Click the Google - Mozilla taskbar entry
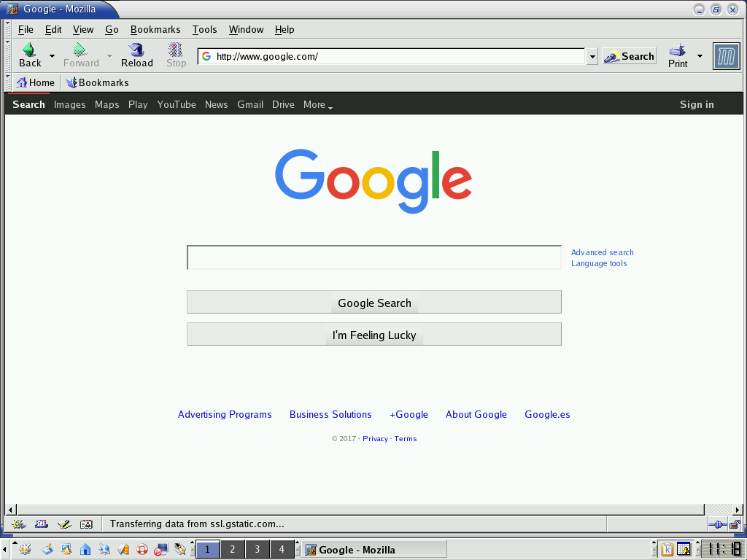 pyautogui.click(x=374, y=550)
